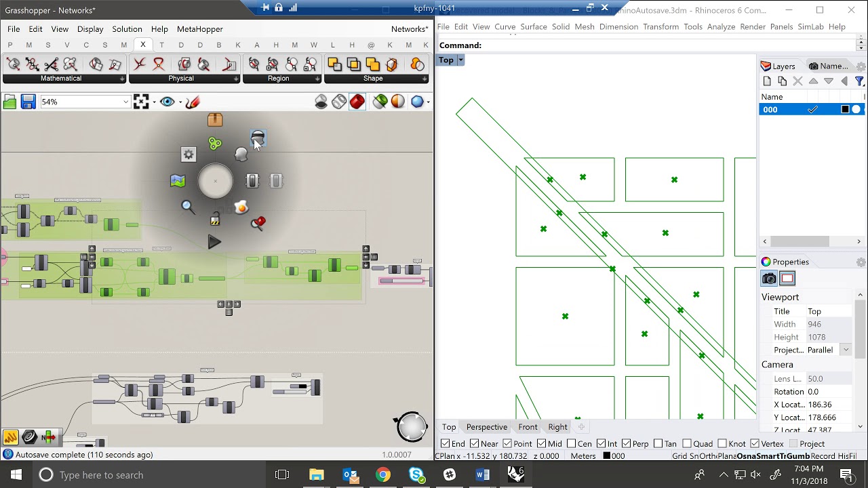Viewport: 868px width, 488px height.
Task: Expand the Projection Parallel dropdown
Action: click(846, 350)
